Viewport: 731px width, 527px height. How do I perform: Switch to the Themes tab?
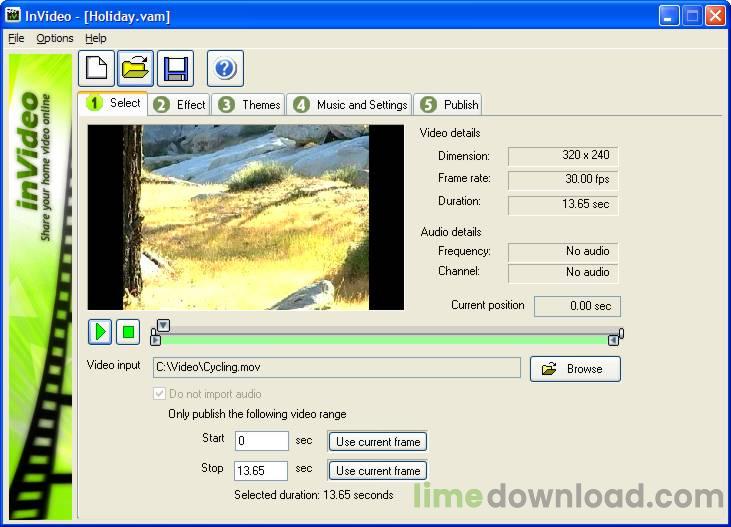(250, 105)
